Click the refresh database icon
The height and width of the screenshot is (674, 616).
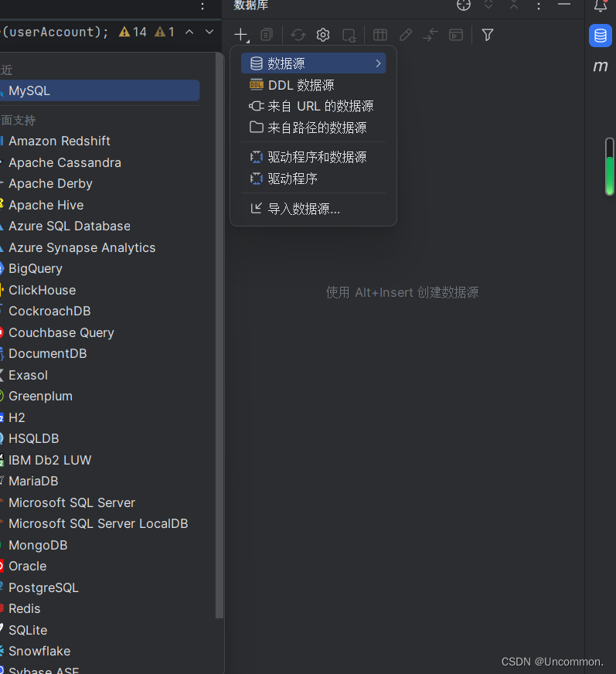(298, 35)
